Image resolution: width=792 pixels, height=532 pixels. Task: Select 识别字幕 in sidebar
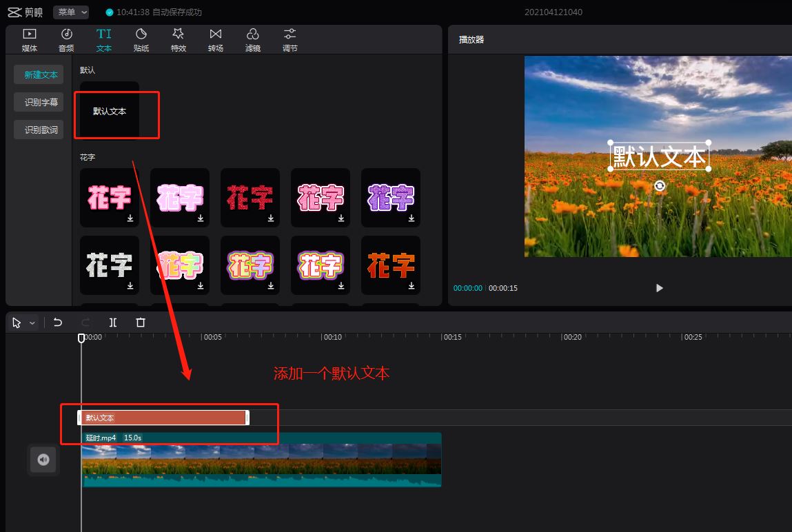[x=39, y=103]
